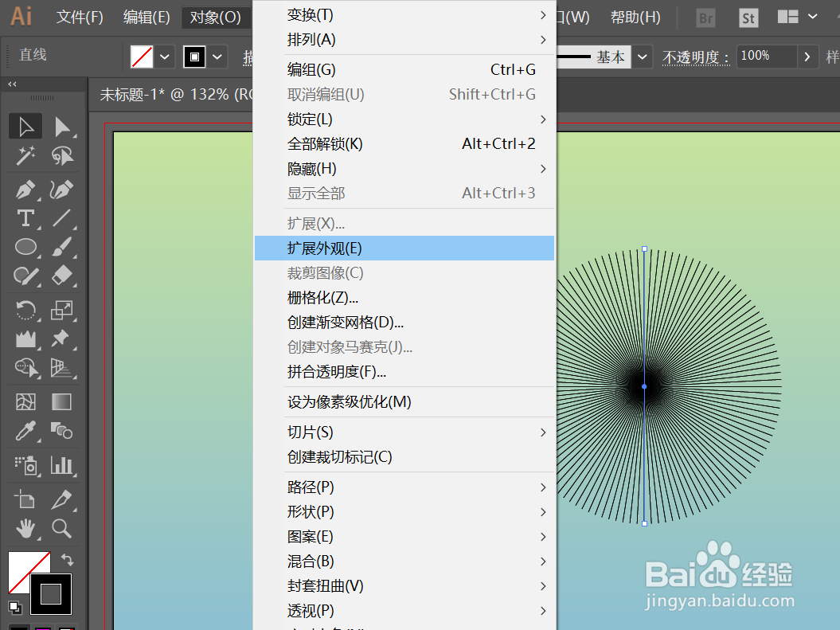Viewport: 840px width, 630px height.
Task: Click the opacity 100% input field
Action: point(766,56)
